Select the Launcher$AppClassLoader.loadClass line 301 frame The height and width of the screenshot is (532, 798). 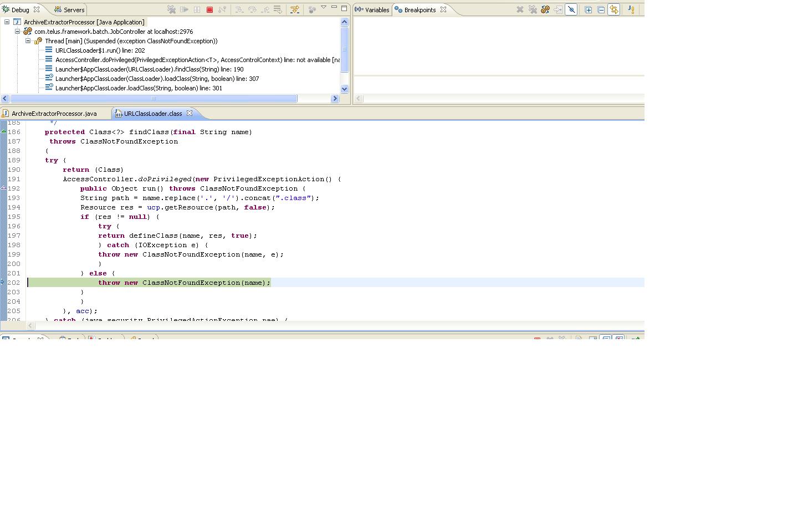pos(139,88)
